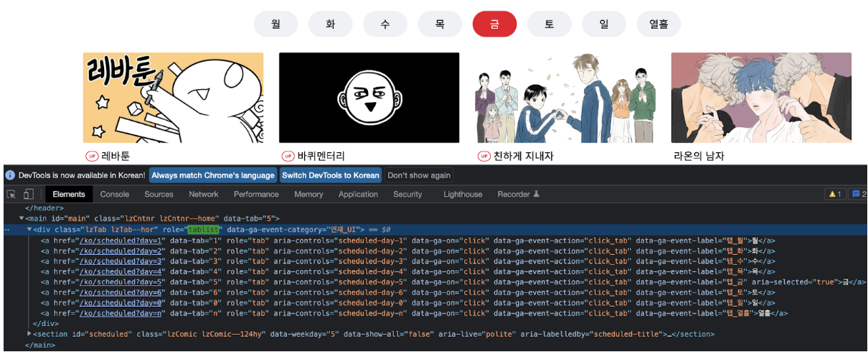Click Always match Chrome's language button
Viewport: 868px width, 352px height.
click(x=213, y=175)
